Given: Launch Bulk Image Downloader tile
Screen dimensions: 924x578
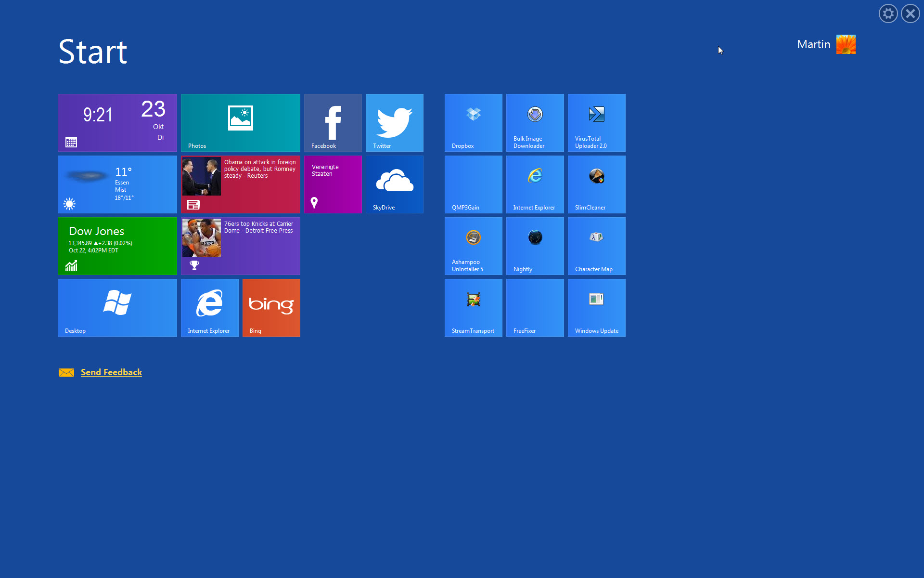Looking at the screenshot, I should click(x=535, y=123).
